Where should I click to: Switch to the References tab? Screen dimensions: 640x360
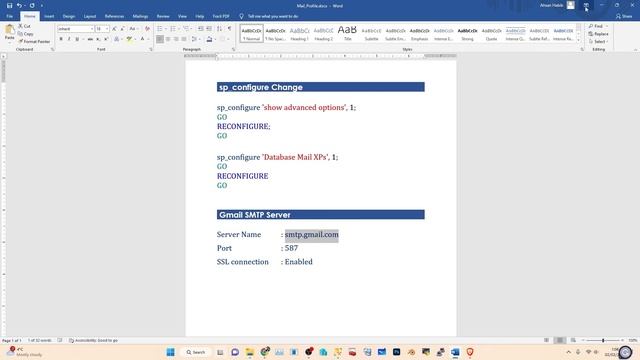pyautogui.click(x=114, y=16)
